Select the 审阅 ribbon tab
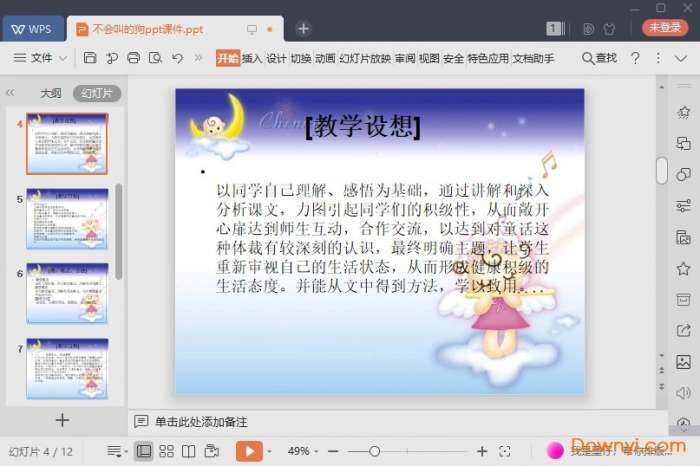 coord(405,58)
